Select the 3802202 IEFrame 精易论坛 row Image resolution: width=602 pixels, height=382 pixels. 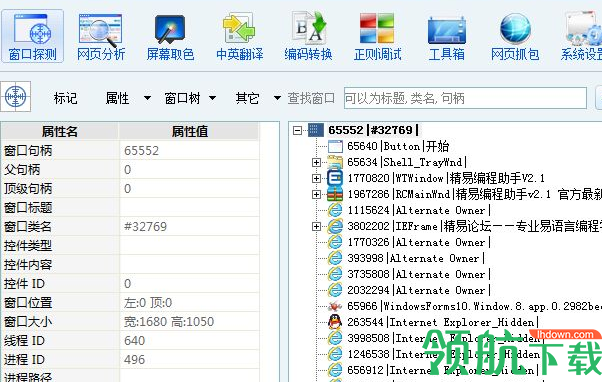(x=474, y=227)
